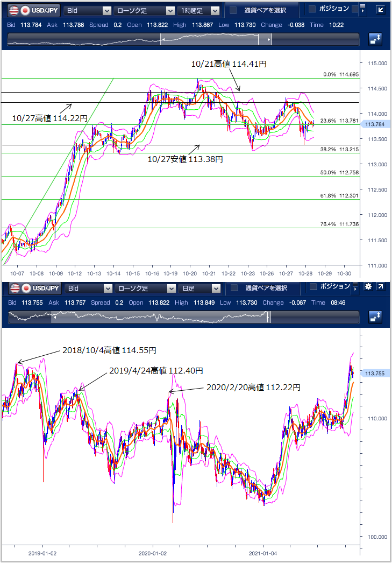Click date label 2020-01-02 on daily axis
The height and width of the screenshot is (563, 392).
pos(152,553)
